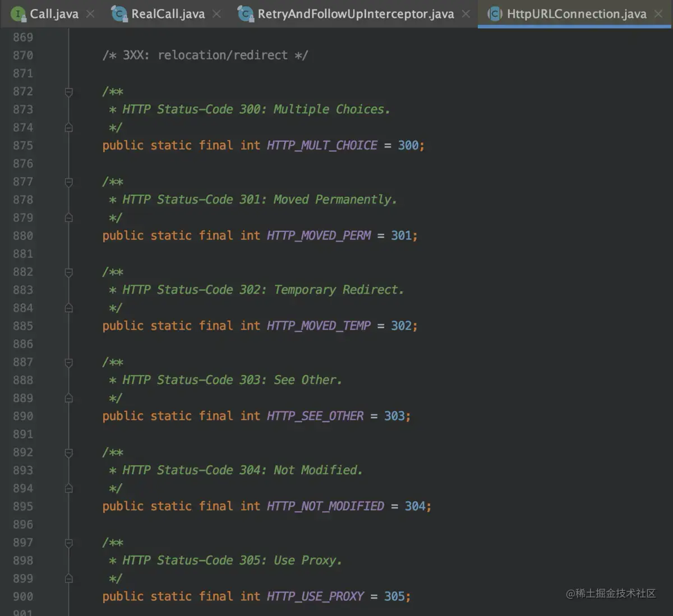Click the RealCall.java class file icon
673x616 pixels.
pos(119,14)
